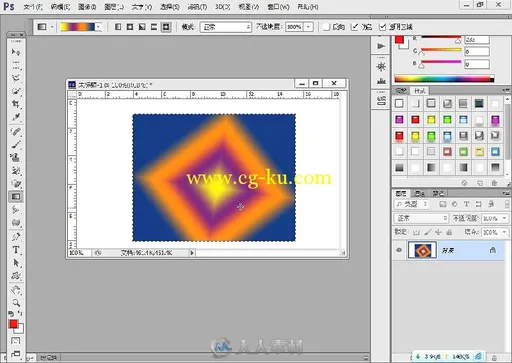Viewport: 512px width, 363px height.
Task: Open the gradient picker dropdown arrow
Action: coord(98,27)
